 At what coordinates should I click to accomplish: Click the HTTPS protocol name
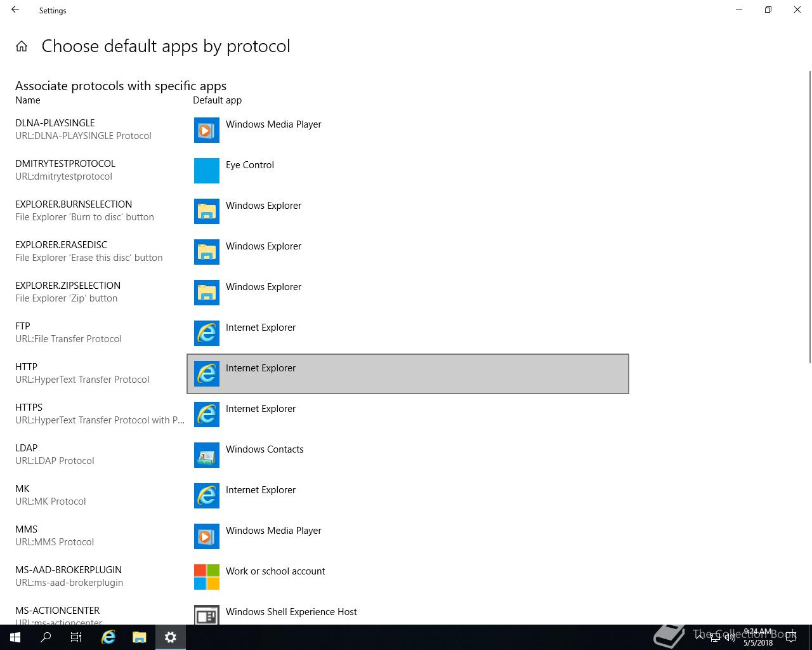(29, 408)
